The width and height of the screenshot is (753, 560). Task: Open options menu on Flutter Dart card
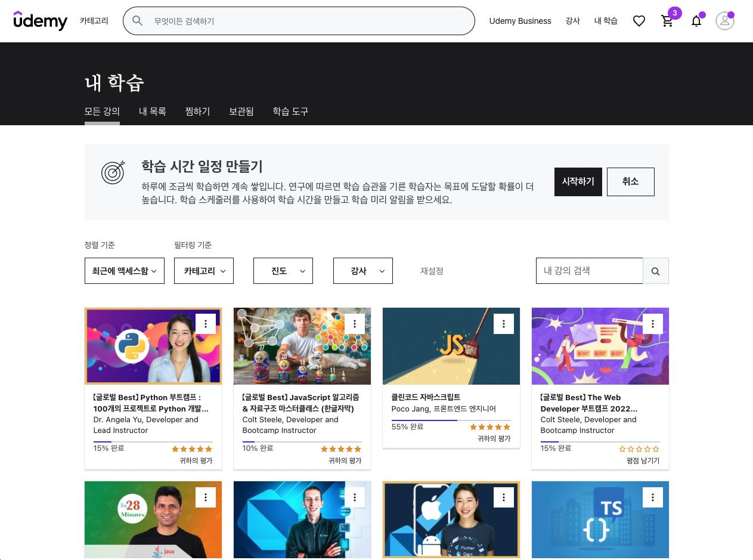(504, 497)
